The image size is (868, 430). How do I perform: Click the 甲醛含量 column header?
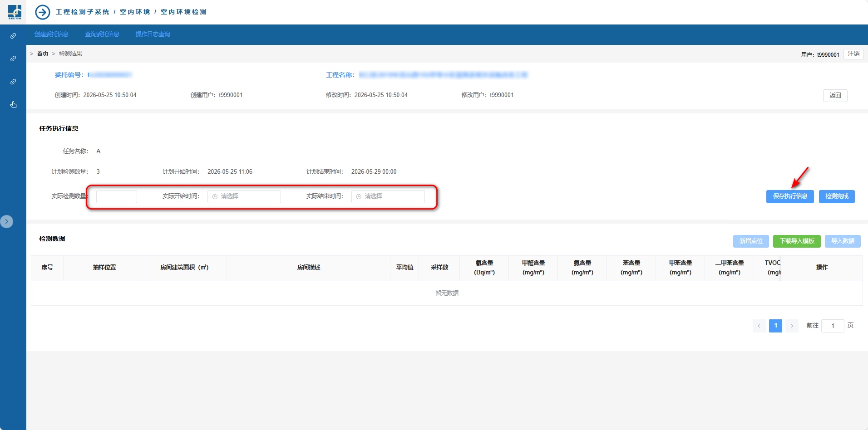(533, 268)
